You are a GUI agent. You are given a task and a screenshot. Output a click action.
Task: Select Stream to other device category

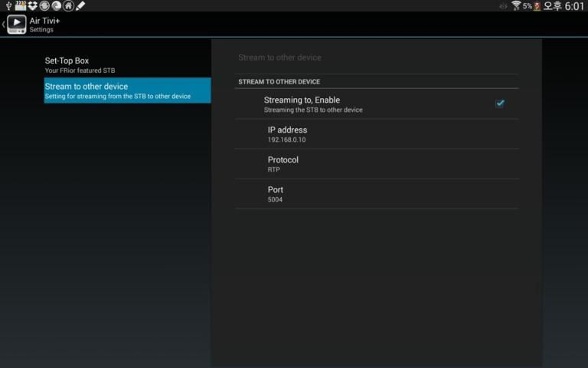pyautogui.click(x=127, y=90)
